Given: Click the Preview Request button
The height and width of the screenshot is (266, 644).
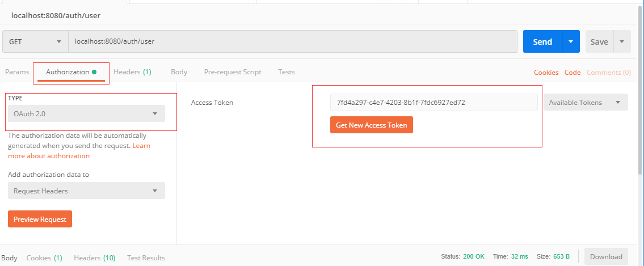Looking at the screenshot, I should point(40,219).
